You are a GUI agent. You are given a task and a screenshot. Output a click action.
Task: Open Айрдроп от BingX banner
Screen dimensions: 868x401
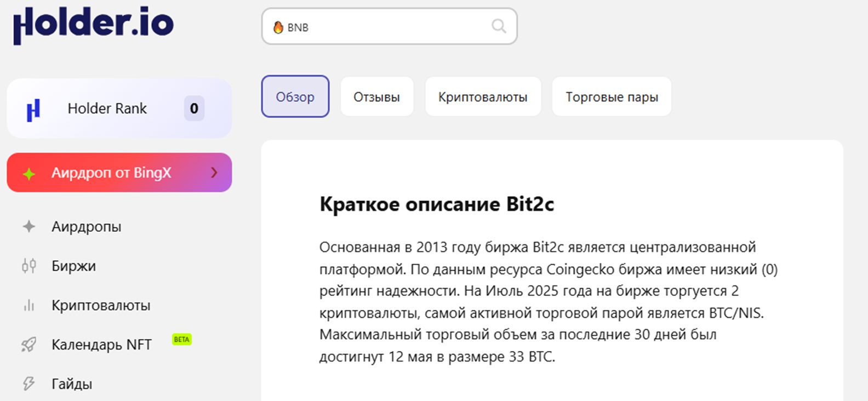(x=119, y=173)
